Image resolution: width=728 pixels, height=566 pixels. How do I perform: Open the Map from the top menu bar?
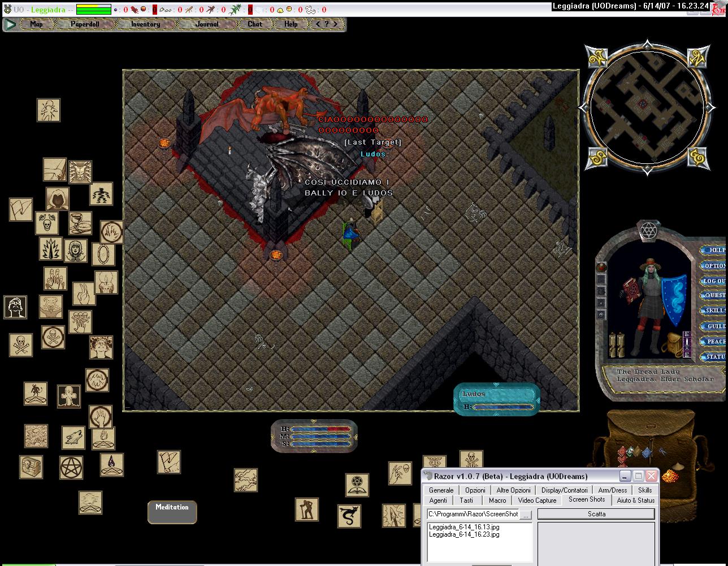click(37, 24)
